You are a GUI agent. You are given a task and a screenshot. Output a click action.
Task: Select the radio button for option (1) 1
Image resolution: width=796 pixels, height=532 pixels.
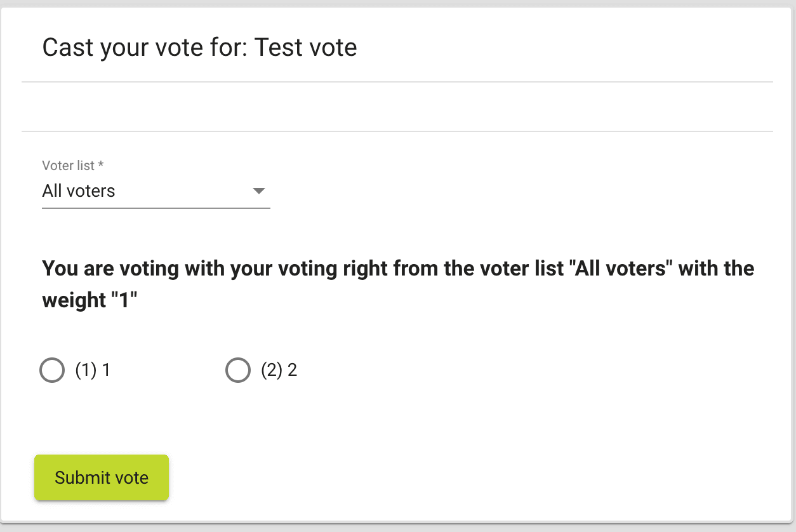52,369
